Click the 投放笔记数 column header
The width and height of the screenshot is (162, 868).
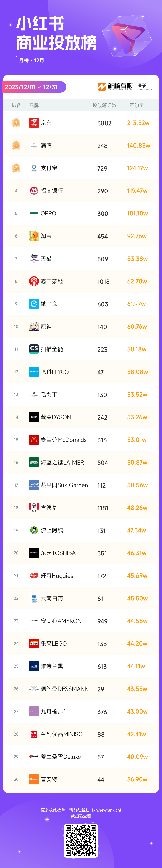[x=105, y=105]
